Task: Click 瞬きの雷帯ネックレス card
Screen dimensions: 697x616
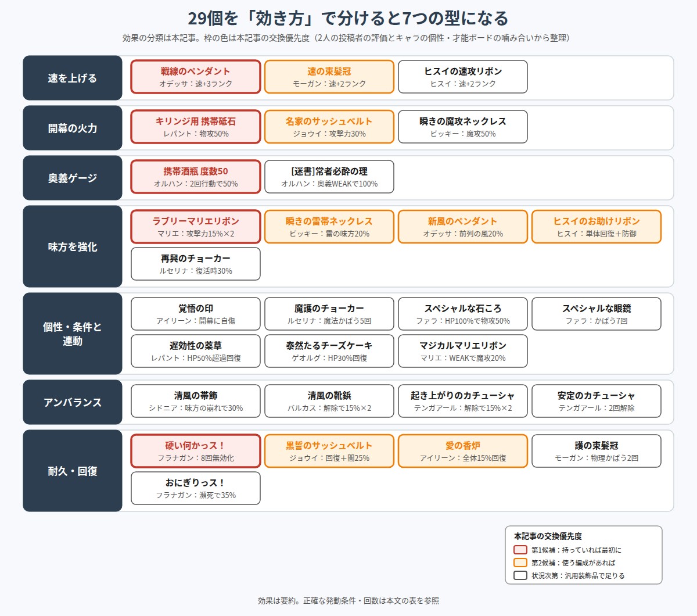Action: (x=329, y=227)
